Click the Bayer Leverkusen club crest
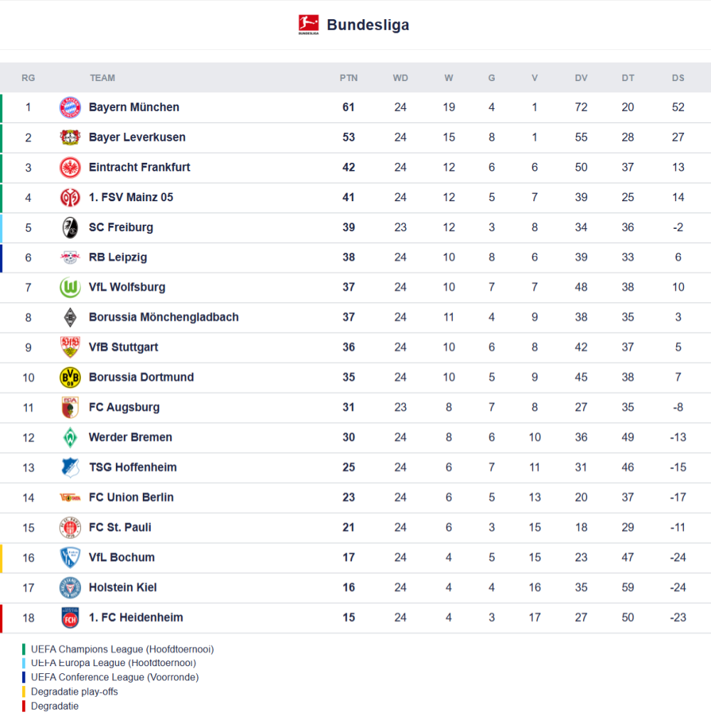 (x=70, y=137)
